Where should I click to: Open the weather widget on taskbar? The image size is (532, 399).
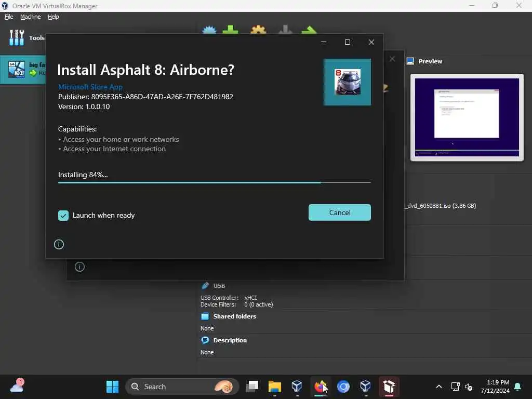[17, 386]
